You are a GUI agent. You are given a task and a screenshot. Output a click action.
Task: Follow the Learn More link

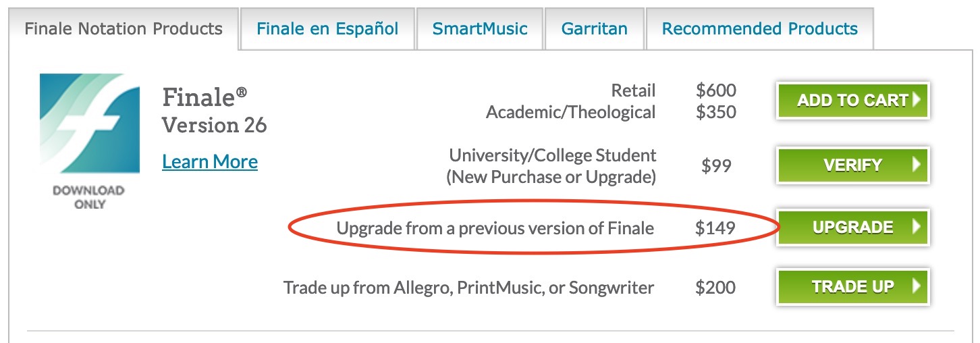tap(210, 162)
